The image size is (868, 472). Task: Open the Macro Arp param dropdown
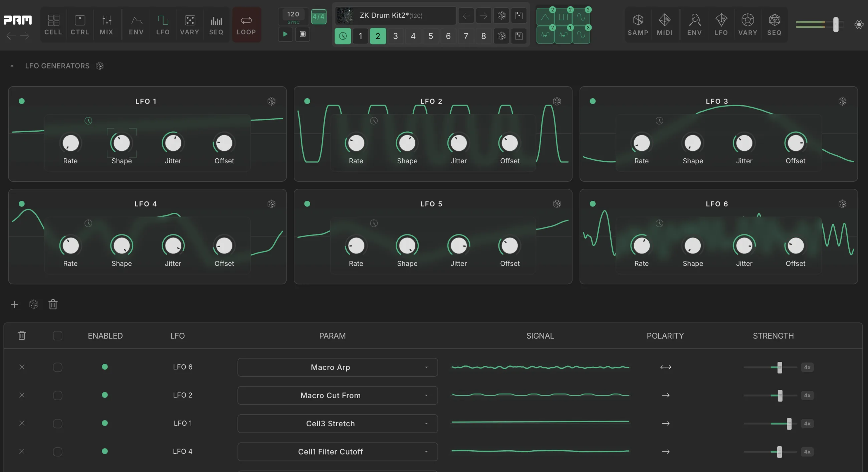point(337,367)
